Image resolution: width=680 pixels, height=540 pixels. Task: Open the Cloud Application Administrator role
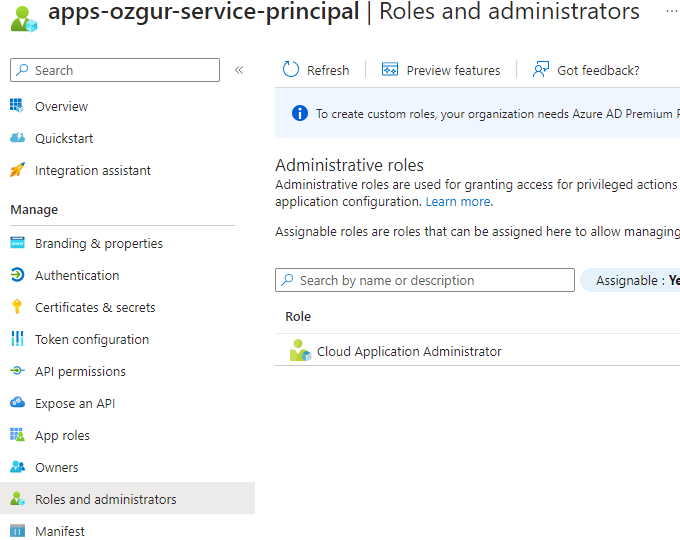click(409, 351)
